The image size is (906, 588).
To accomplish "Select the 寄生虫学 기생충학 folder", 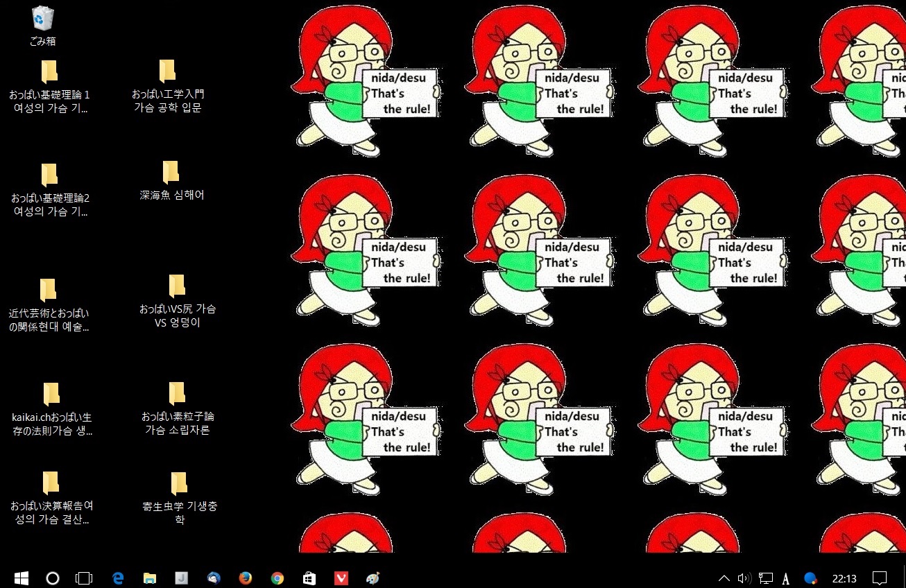I will pyautogui.click(x=179, y=497).
